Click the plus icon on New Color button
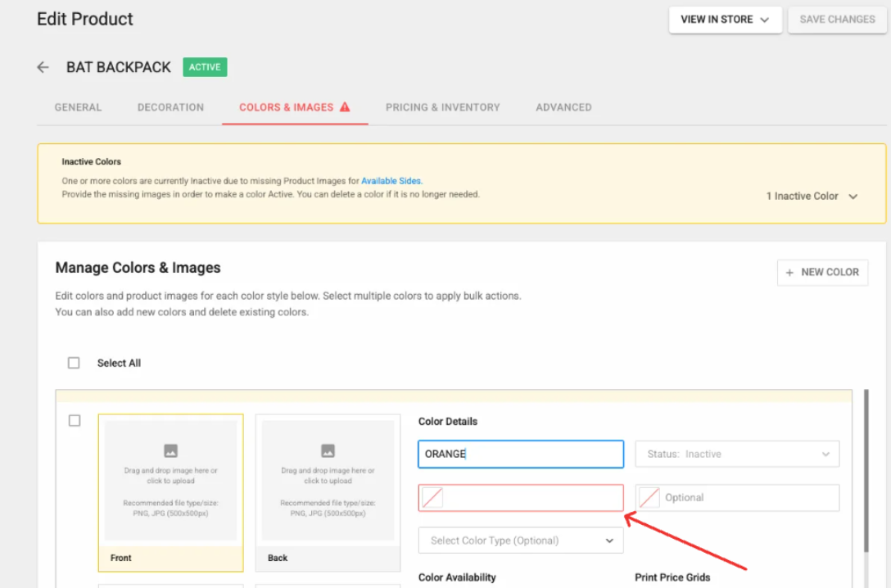891x588 pixels. [789, 273]
